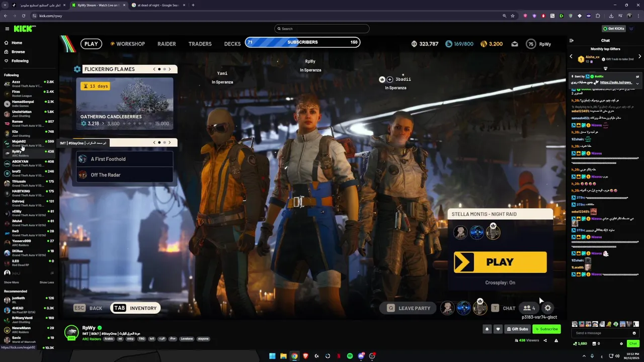644x362 pixels.
Task: Open recommended channel 4HEAD
Action: [30, 310]
